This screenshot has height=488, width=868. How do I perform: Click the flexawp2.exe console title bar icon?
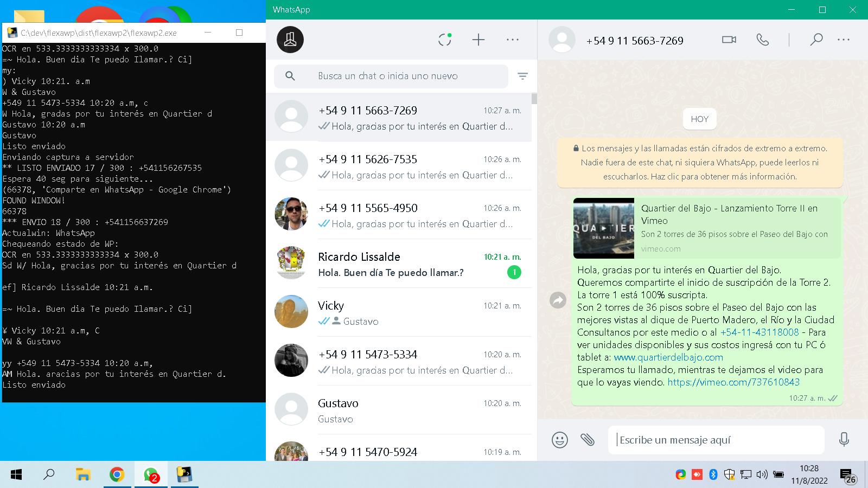click(11, 33)
